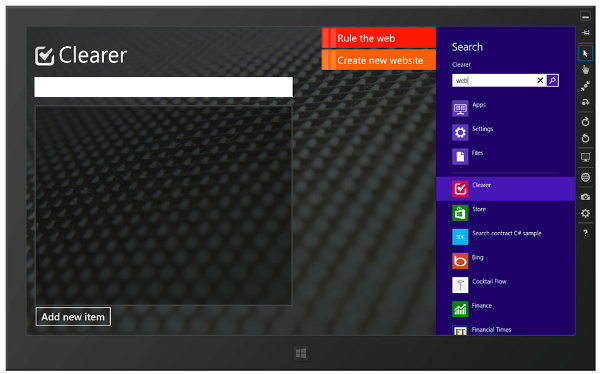Rotate simulator clockwise
Image resolution: width=600 pixels, height=374 pixels.
point(585,122)
